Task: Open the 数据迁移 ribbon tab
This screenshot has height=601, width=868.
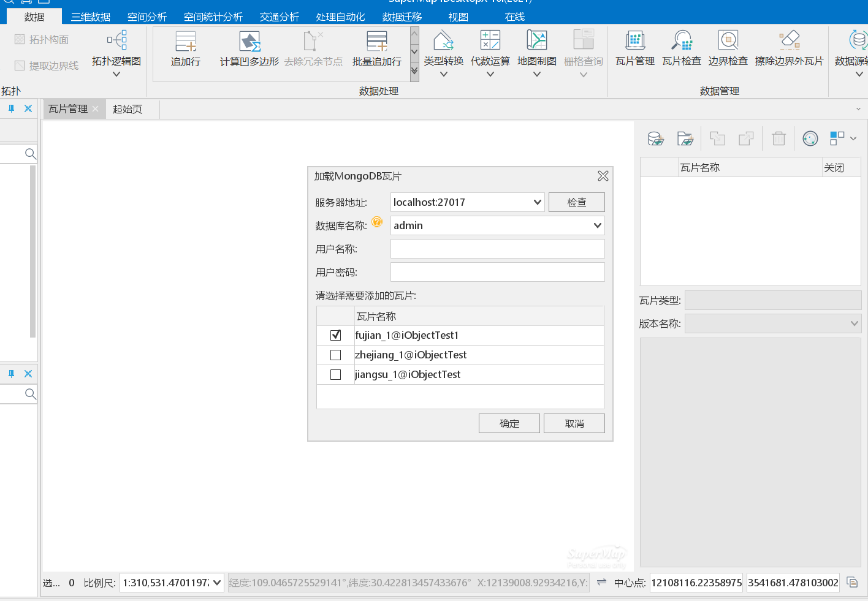Action: pos(402,17)
